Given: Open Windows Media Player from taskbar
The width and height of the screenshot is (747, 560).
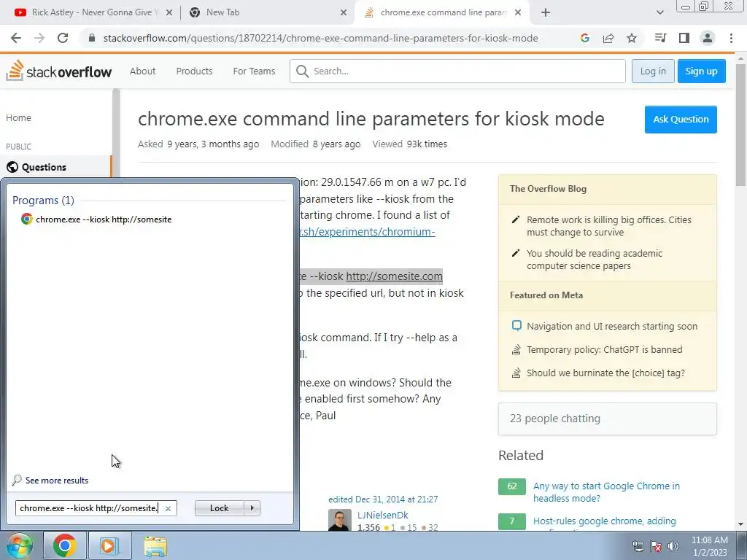Looking at the screenshot, I should coord(109,545).
